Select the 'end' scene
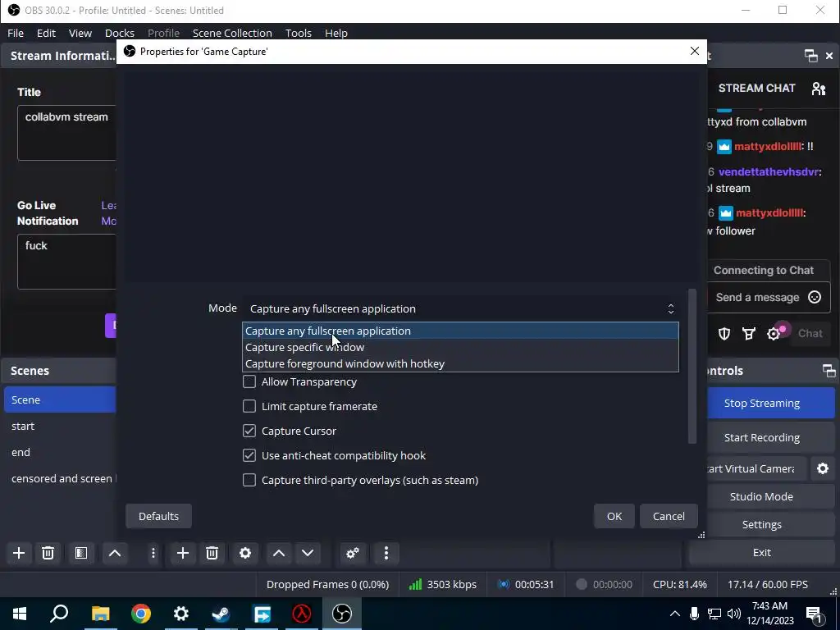 pos(60,453)
